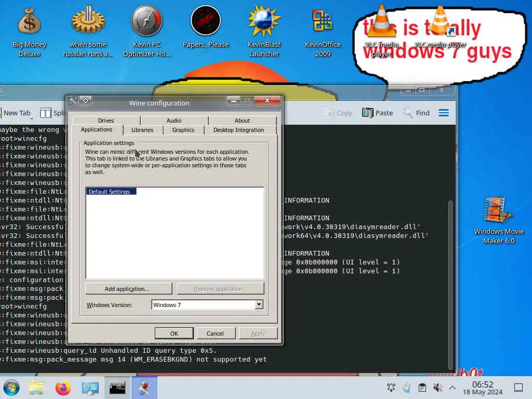The height and width of the screenshot is (399, 532).
Task: Expand hidden system tray icons arrow
Action: coord(453,387)
